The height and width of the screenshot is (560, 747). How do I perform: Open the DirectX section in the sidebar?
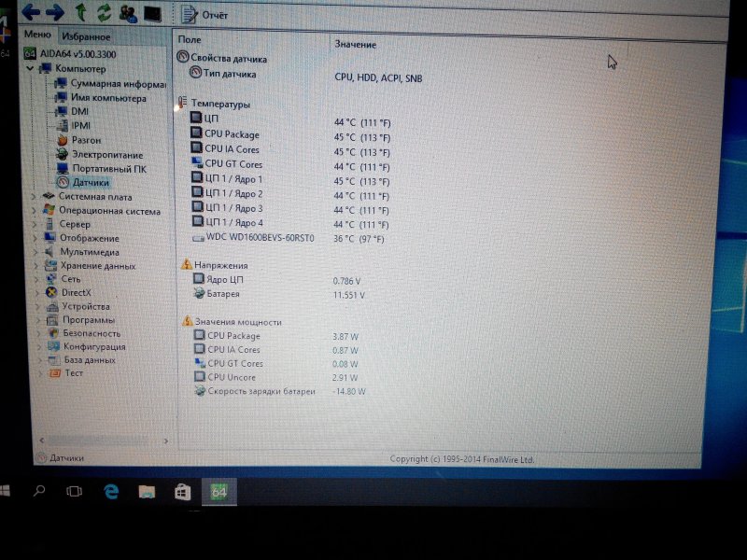(x=49, y=292)
